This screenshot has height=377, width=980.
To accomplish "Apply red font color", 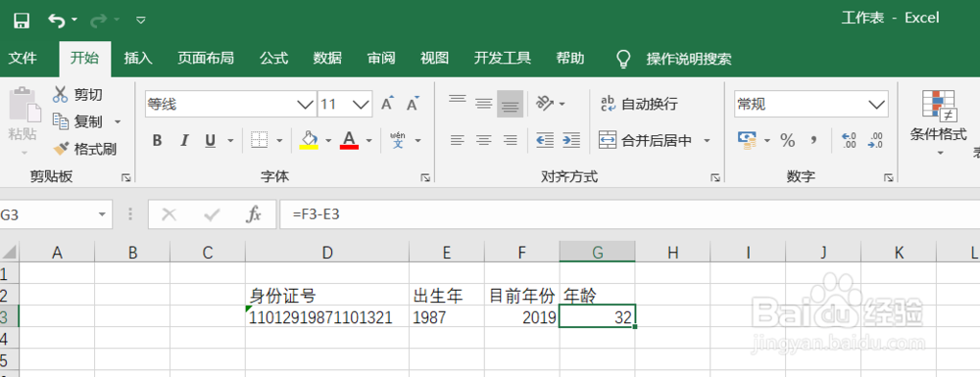I will pyautogui.click(x=350, y=140).
